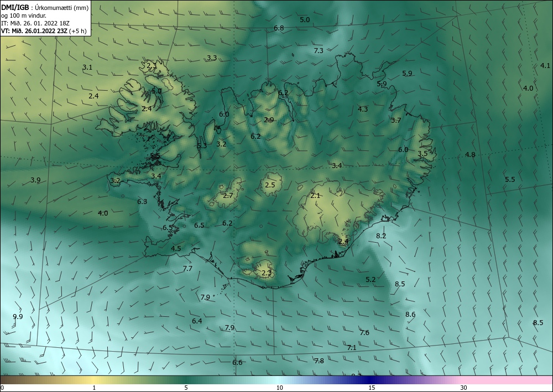The image size is (553, 392).
Task: Click the dark navy segment of the color scale
Action: click(371, 380)
